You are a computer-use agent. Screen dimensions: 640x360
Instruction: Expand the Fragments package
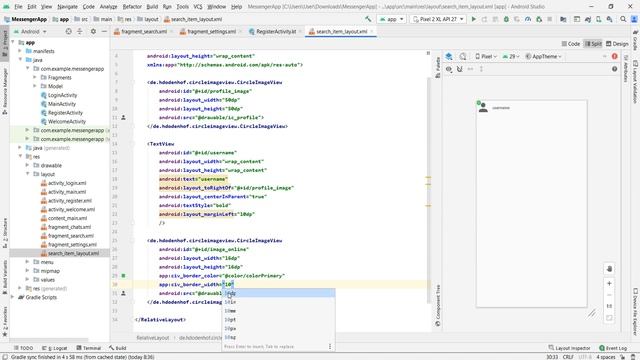point(35,78)
